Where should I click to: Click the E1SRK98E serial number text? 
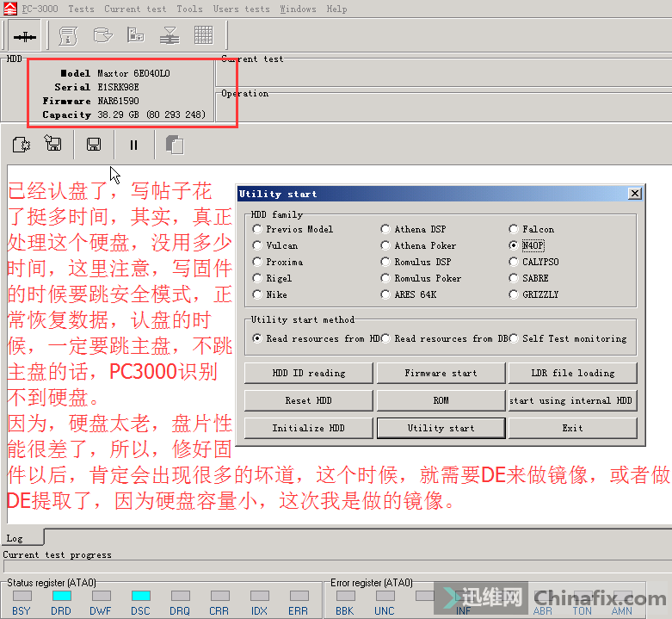118,87
